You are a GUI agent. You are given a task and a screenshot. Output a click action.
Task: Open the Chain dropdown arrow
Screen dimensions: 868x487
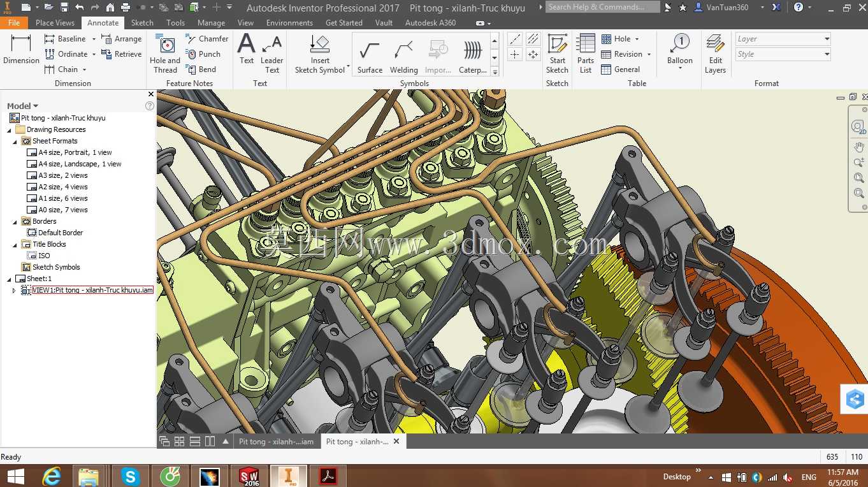(84, 70)
